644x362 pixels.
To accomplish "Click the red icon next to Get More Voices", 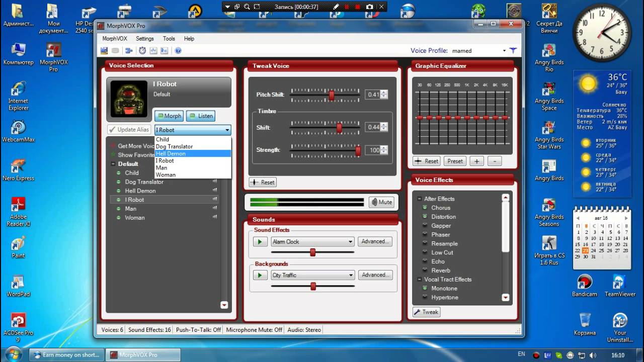I will pyautogui.click(x=113, y=146).
